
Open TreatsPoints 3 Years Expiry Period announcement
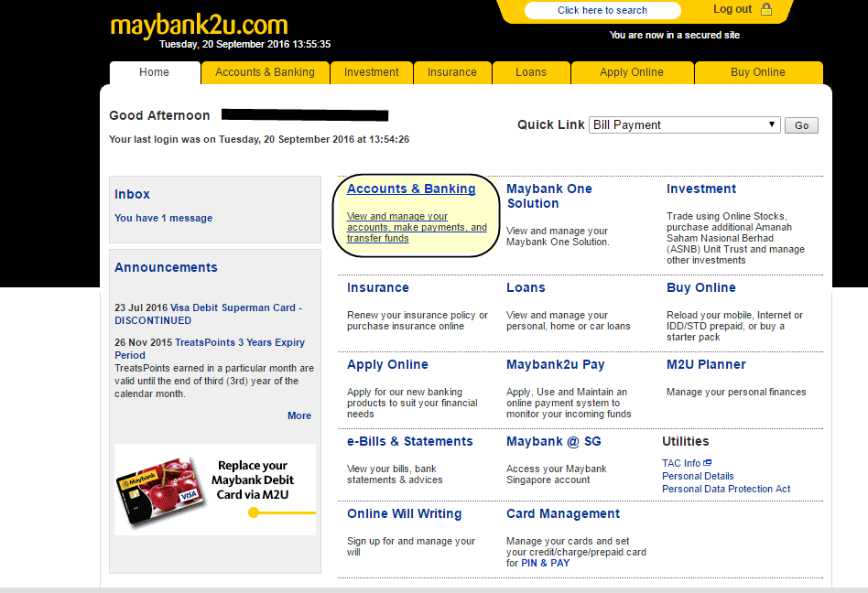point(210,349)
